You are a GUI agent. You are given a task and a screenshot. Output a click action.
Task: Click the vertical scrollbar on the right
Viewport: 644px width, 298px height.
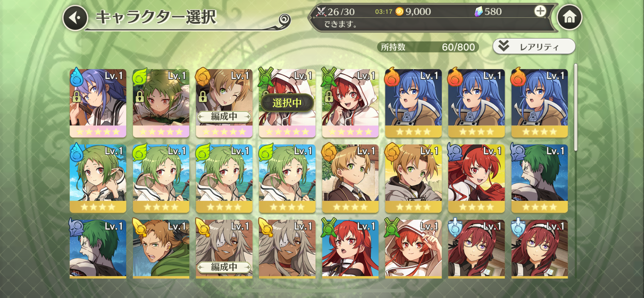coord(576,108)
